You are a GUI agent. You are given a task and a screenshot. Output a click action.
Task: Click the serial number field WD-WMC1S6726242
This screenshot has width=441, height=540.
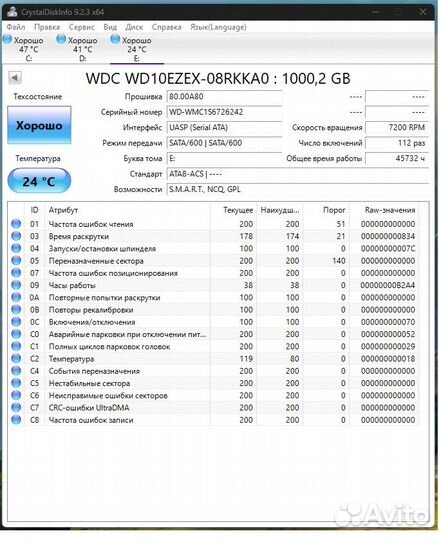[x=224, y=112]
